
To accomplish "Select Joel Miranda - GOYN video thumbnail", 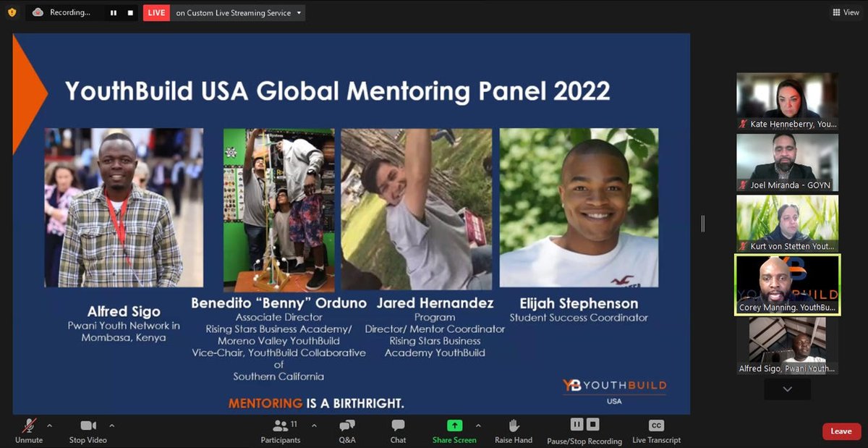I will point(787,162).
